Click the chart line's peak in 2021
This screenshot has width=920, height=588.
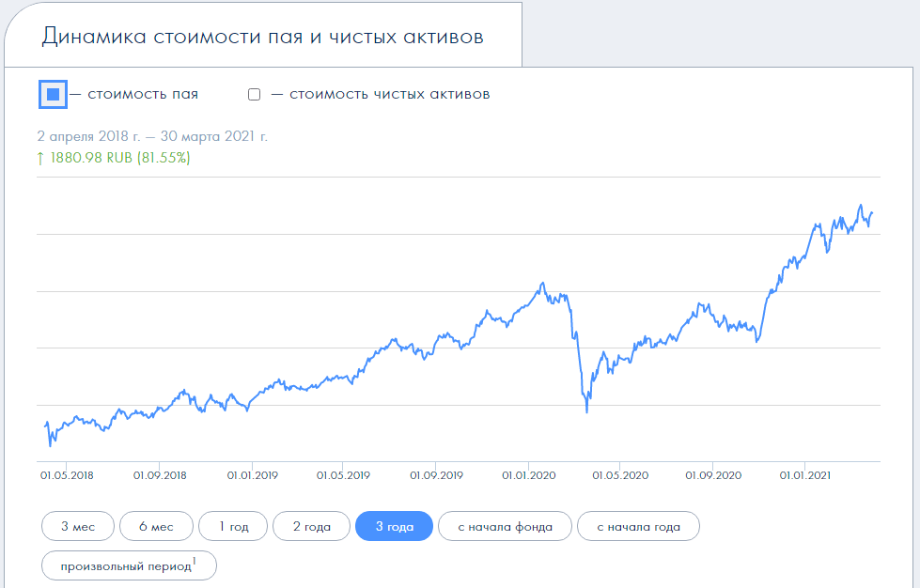coord(860,205)
